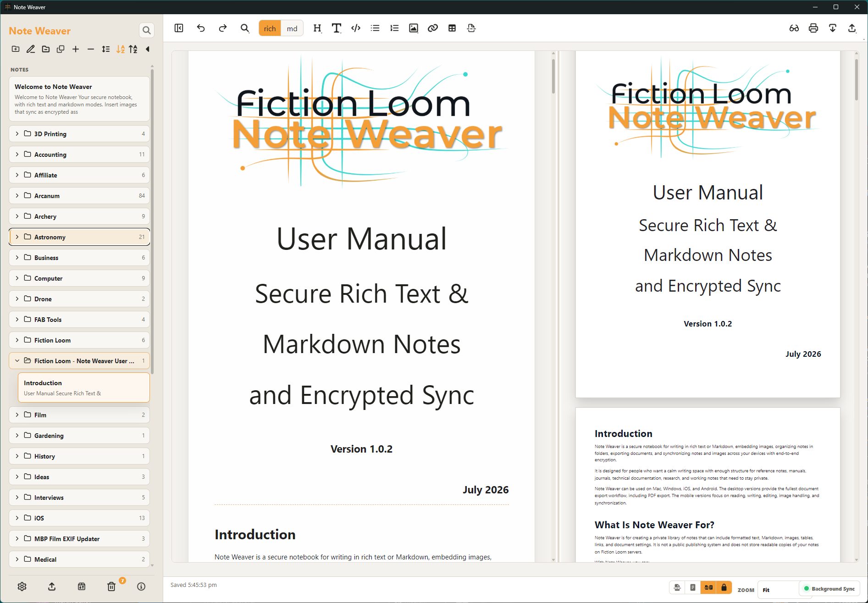Select the Arcanum folder

79,196
